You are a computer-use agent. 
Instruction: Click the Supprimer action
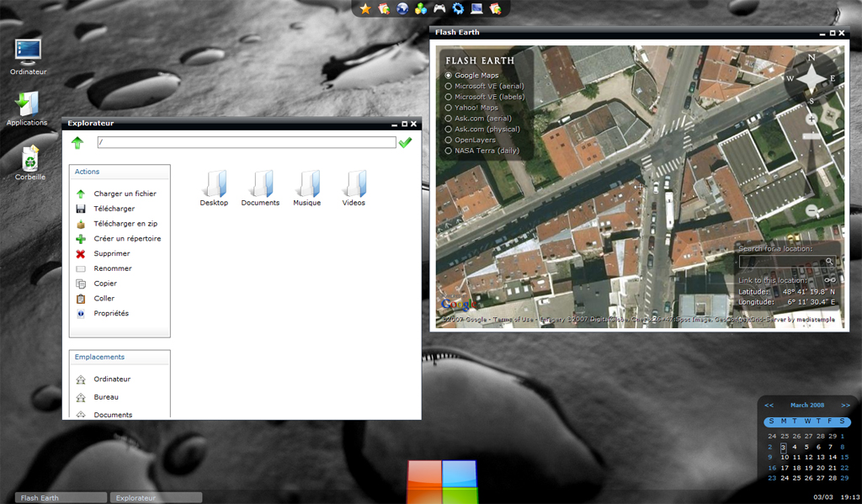[103, 253]
